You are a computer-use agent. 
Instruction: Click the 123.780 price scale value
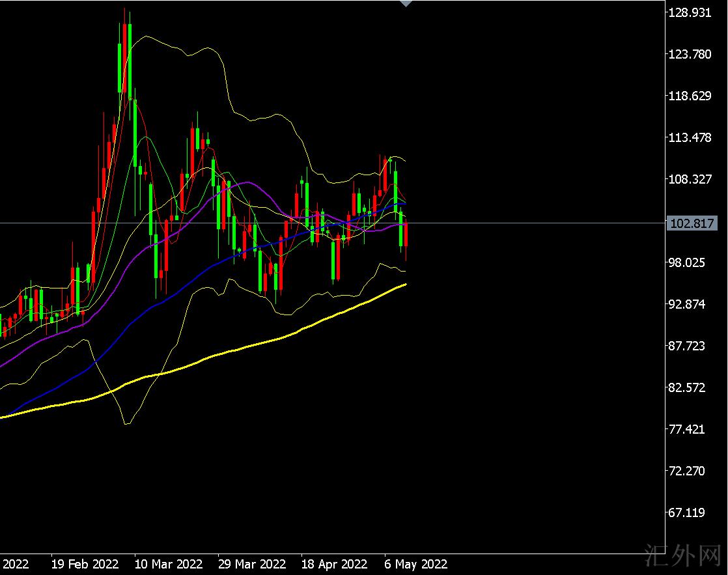point(691,54)
